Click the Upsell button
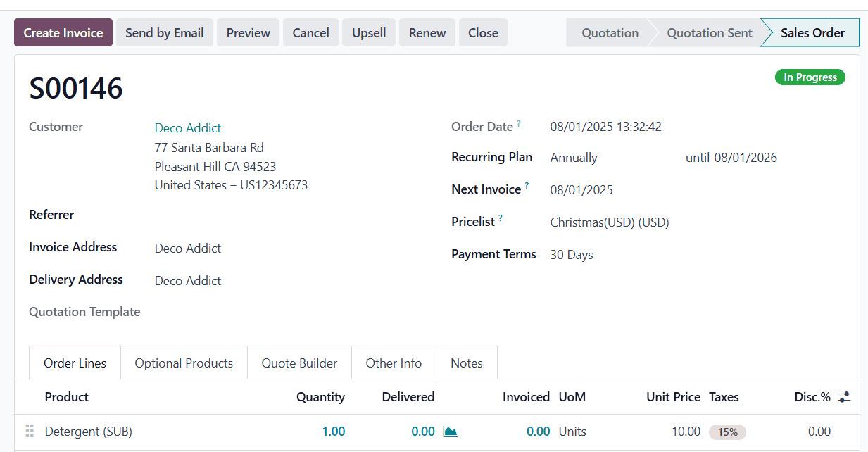The height and width of the screenshot is (452, 868). coord(369,33)
